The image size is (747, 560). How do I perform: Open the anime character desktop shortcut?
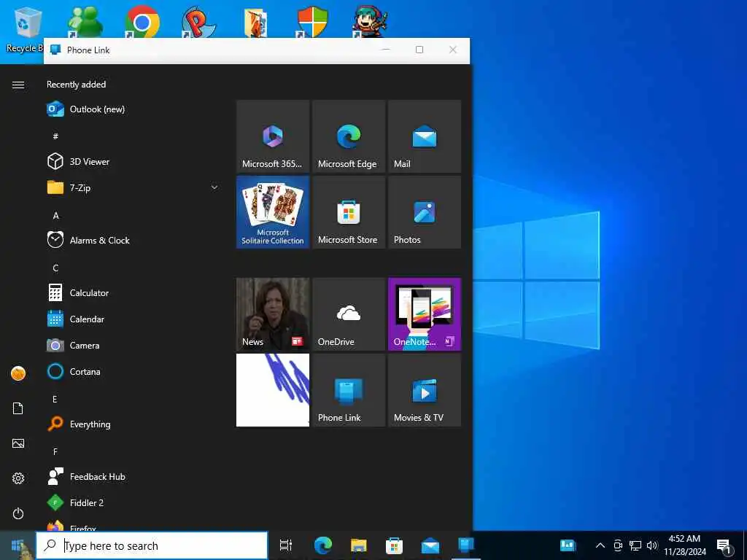click(370, 21)
